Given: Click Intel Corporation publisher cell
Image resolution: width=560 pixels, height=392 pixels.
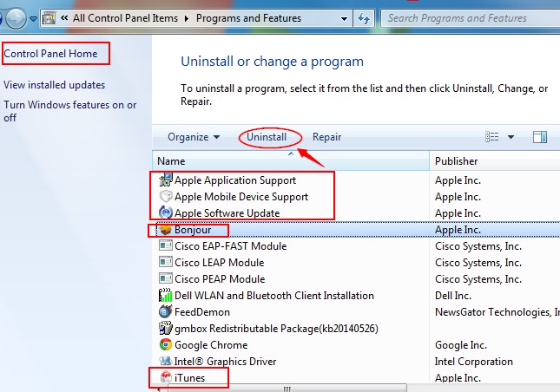Looking at the screenshot, I should 473,361.
